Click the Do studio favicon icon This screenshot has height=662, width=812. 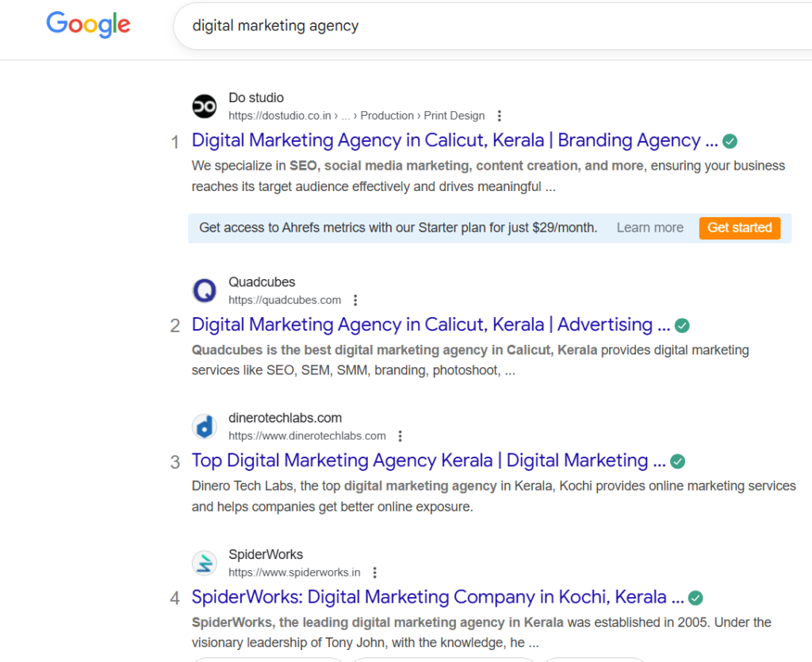pyautogui.click(x=205, y=106)
